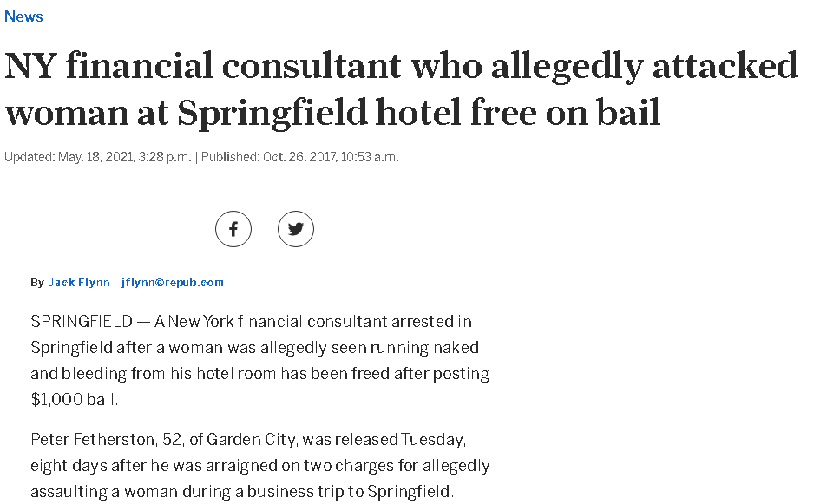This screenshot has width=814, height=504.
Task: Click the "$1,000 bail" text
Action: point(74,399)
